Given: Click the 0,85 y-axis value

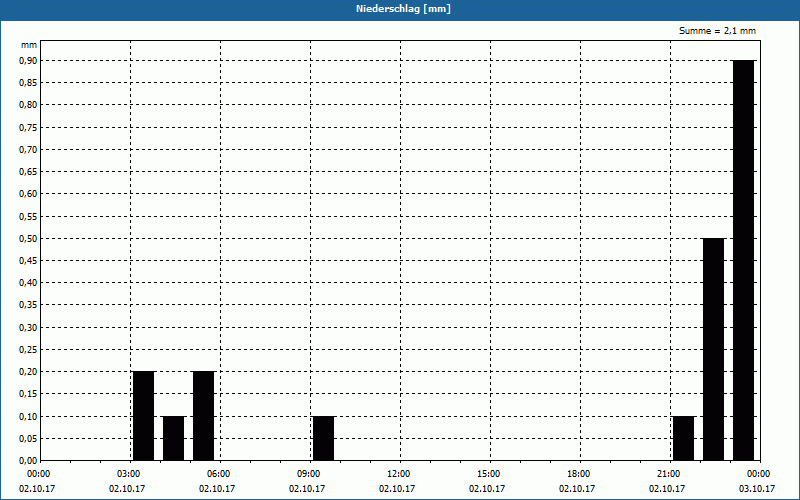Looking at the screenshot, I should pyautogui.click(x=28, y=83).
